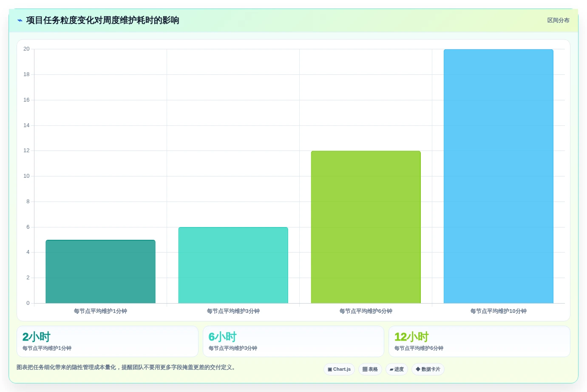The image size is (587, 392).
Task: Click the y-axis label 20
Action: pyautogui.click(x=26, y=49)
